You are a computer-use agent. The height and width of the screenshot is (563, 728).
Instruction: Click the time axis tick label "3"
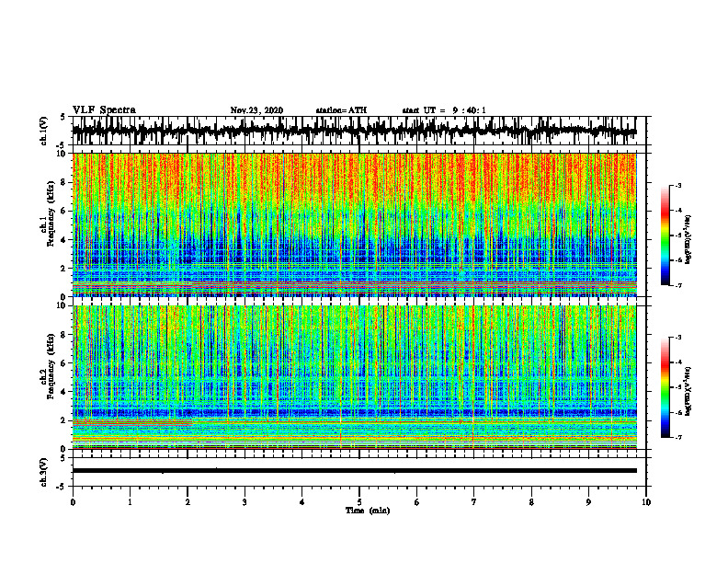point(245,502)
